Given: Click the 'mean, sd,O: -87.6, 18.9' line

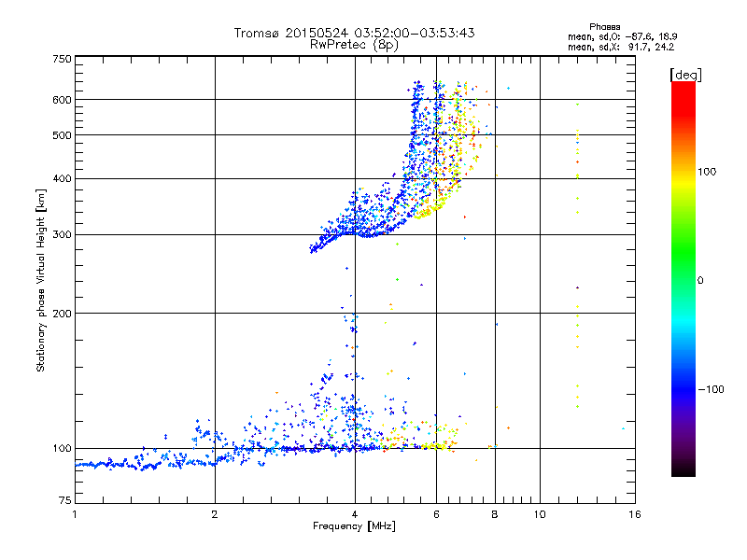Looking at the screenshot, I should [622, 36].
